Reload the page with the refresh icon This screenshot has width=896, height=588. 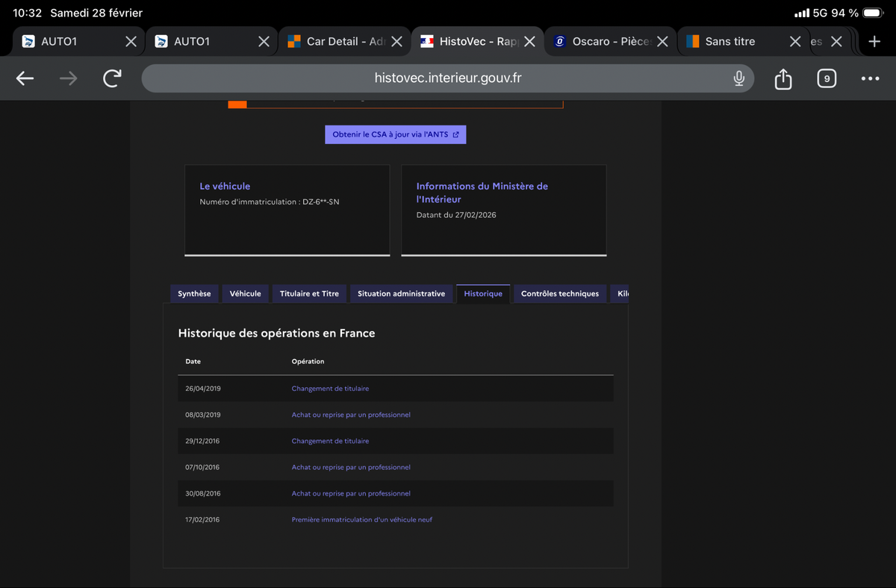pyautogui.click(x=112, y=78)
